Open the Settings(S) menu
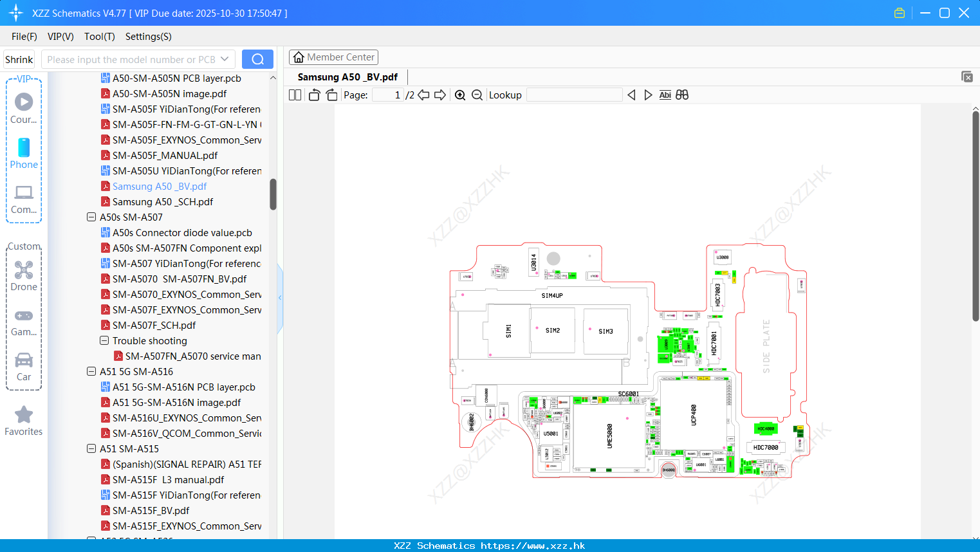Image resolution: width=980 pixels, height=552 pixels. (x=149, y=37)
